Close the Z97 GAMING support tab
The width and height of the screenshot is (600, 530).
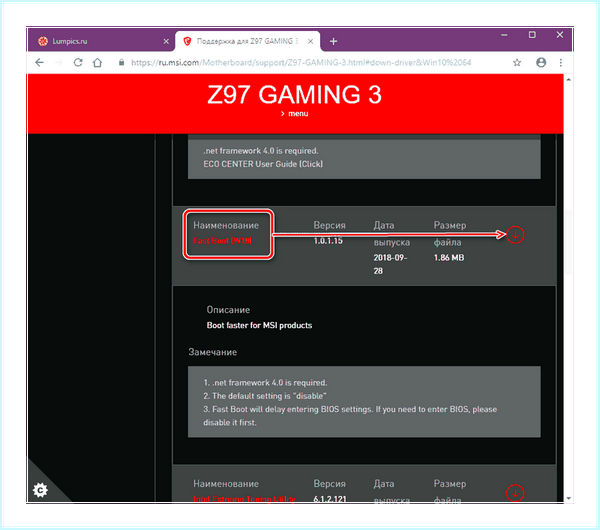click(311, 41)
